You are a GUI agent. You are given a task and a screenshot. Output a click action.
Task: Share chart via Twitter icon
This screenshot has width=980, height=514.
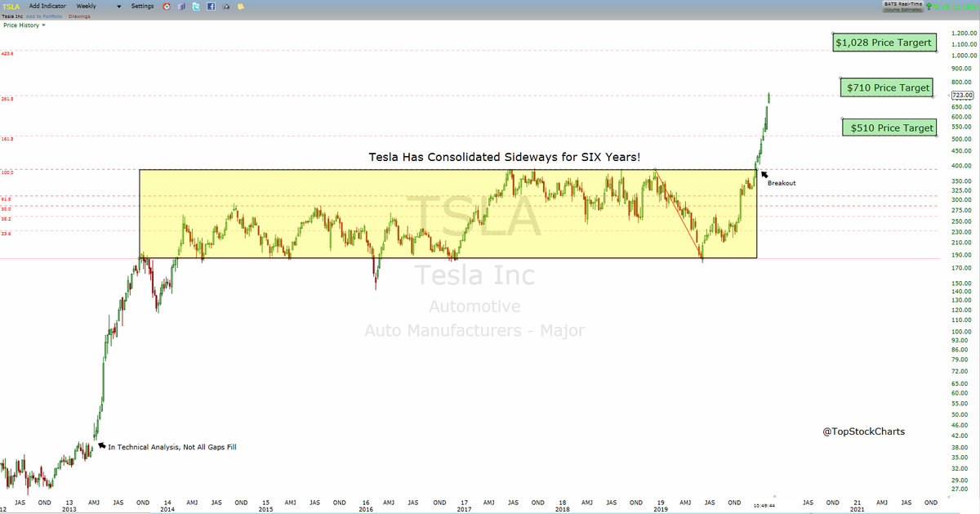coord(196,6)
